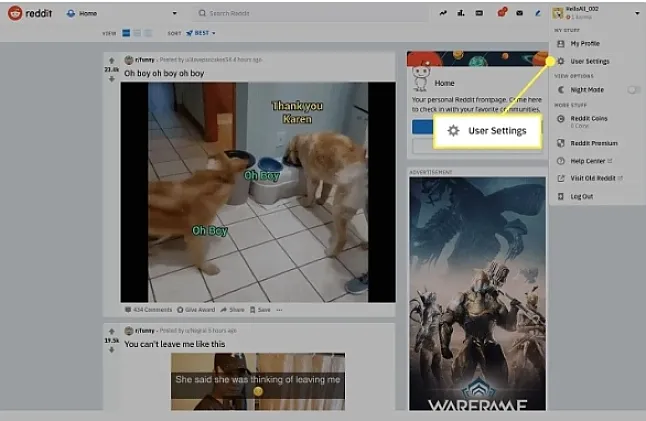Click the username text in the header
This screenshot has width=646, height=421.
[x=582, y=9]
